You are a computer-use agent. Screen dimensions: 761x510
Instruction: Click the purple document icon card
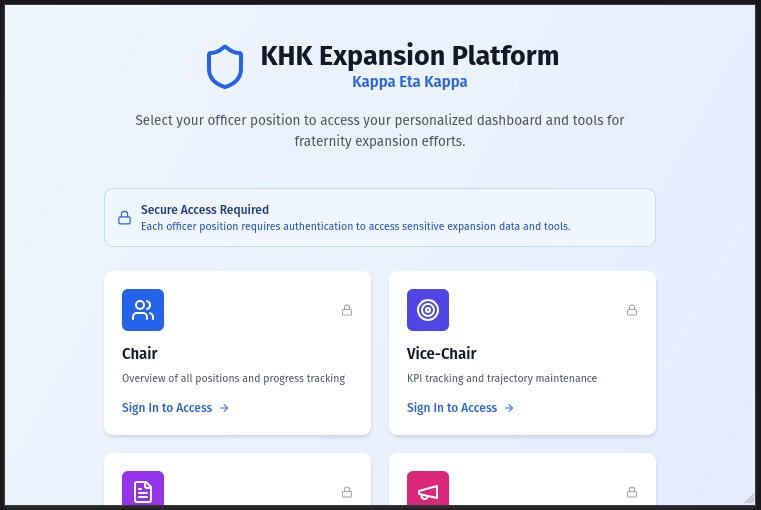click(143, 488)
